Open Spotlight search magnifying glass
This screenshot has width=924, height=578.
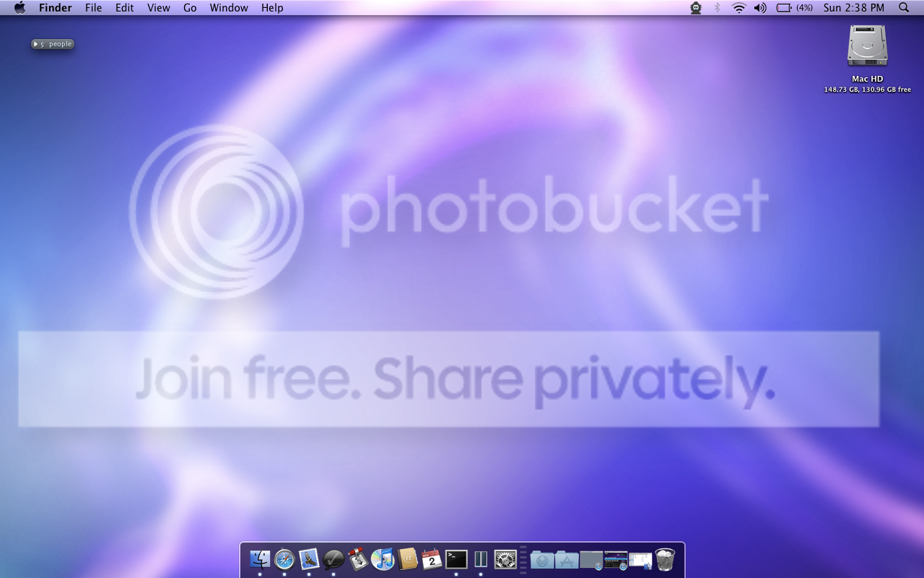pyautogui.click(x=904, y=8)
